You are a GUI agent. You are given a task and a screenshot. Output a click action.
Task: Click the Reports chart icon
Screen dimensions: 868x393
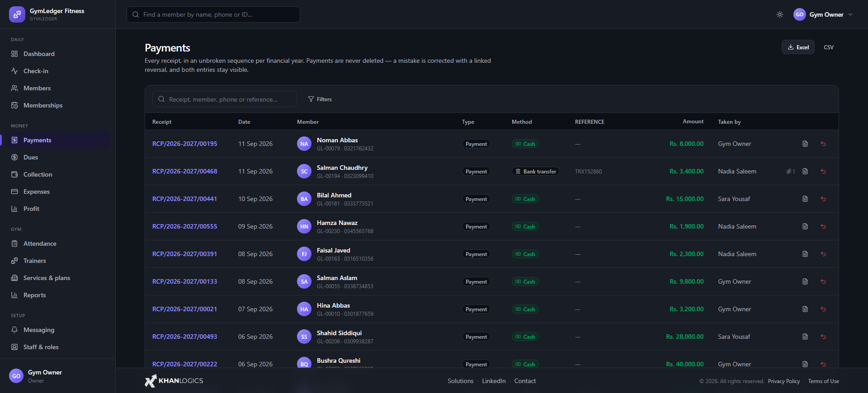[14, 295]
